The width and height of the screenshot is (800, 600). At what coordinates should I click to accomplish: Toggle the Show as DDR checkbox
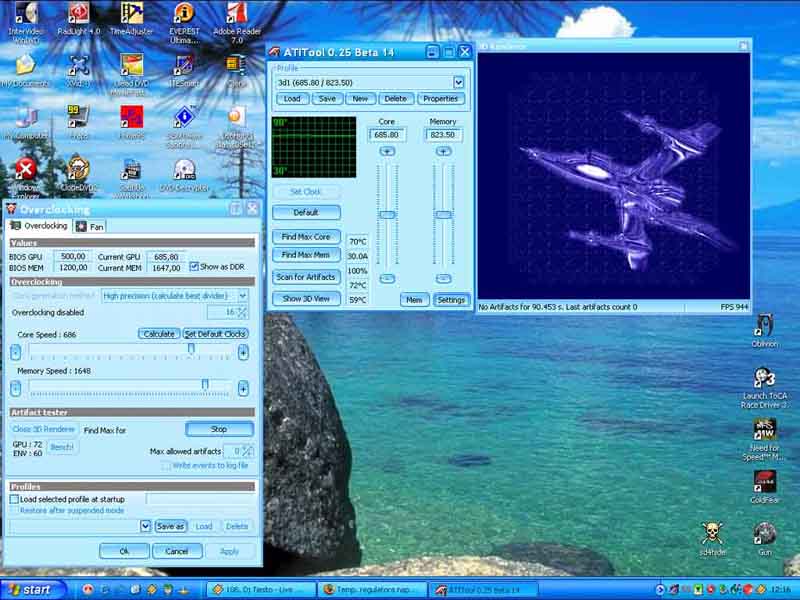click(x=194, y=267)
